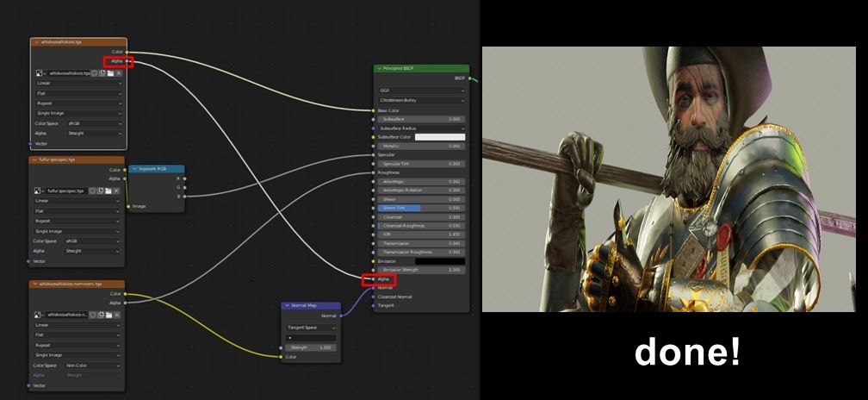This screenshot has width=868, height=400.
Task: Click B output socket of Separate RGB
Action: (x=185, y=197)
